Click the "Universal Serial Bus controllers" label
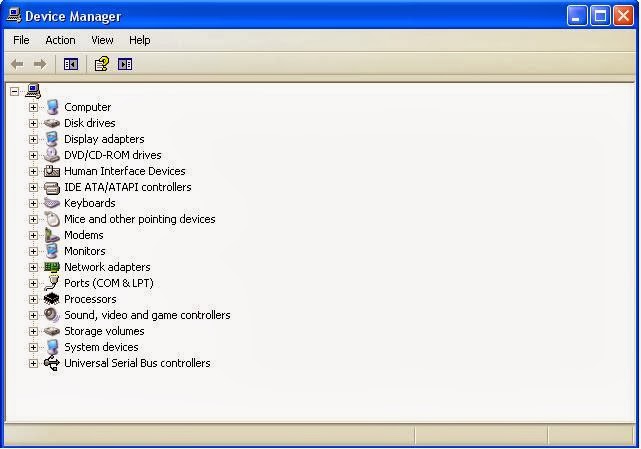This screenshot has height=449, width=641. (137, 363)
